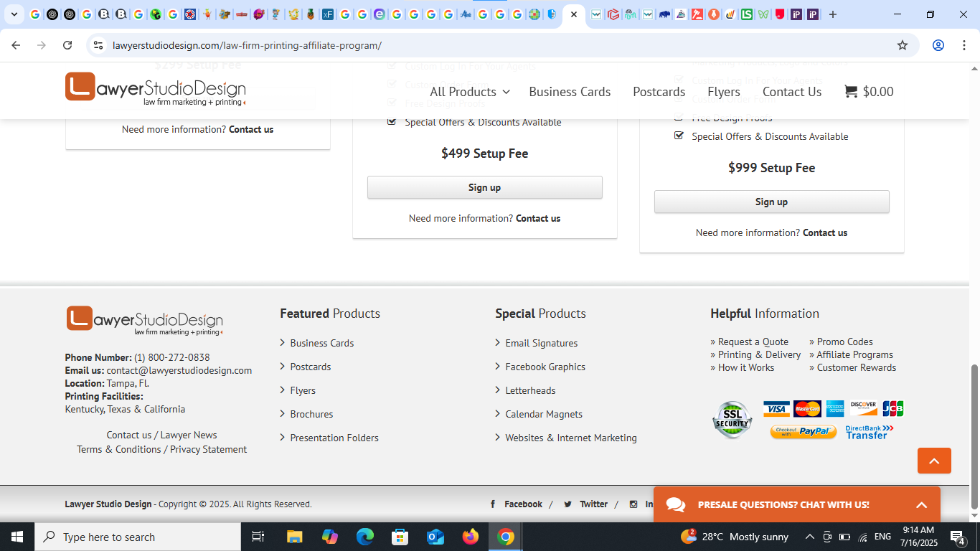Click Contact us link below $499 plan
Screen dimensions: 980x551
click(x=538, y=218)
